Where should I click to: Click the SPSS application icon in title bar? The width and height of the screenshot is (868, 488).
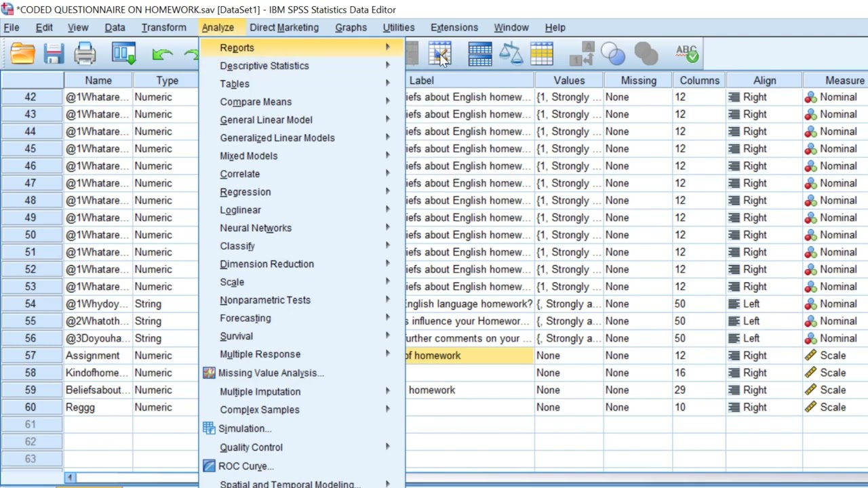[x=7, y=9]
